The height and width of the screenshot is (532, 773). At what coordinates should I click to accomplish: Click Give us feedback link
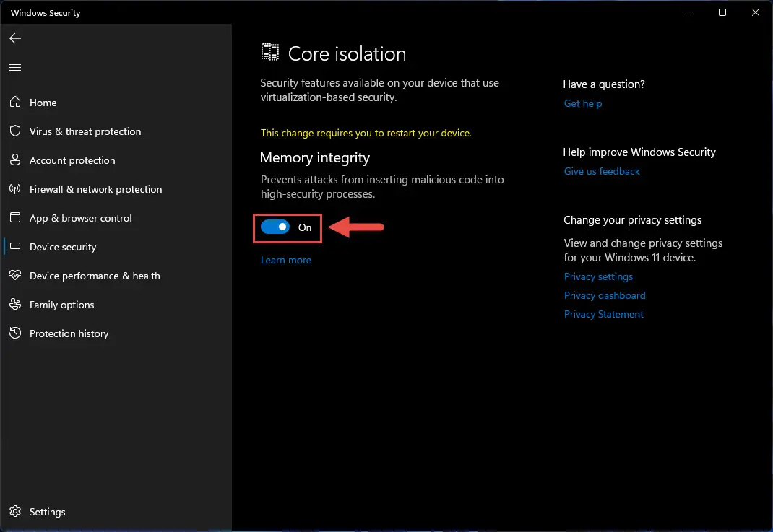[602, 171]
